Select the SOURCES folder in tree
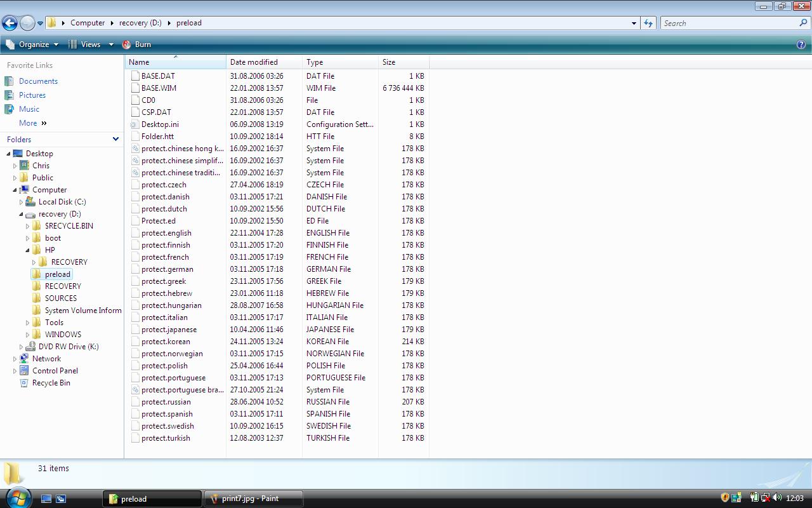812x508 pixels. 61,298
